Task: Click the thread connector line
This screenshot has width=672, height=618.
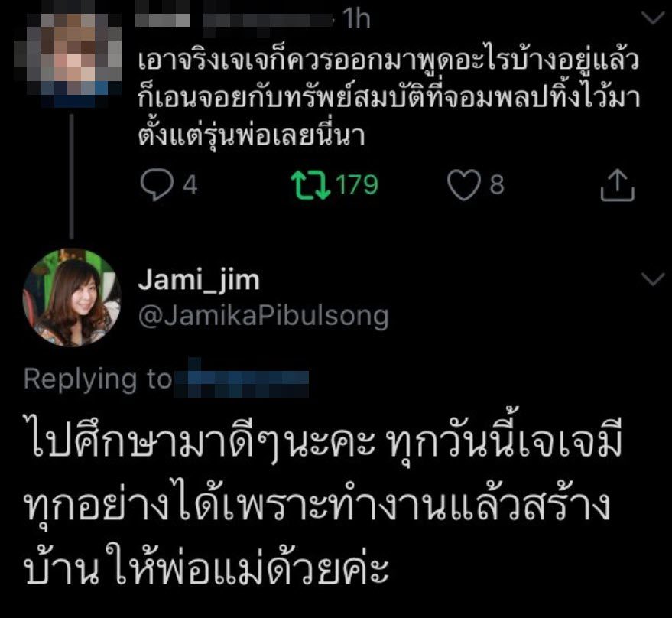Action: coord(72,176)
